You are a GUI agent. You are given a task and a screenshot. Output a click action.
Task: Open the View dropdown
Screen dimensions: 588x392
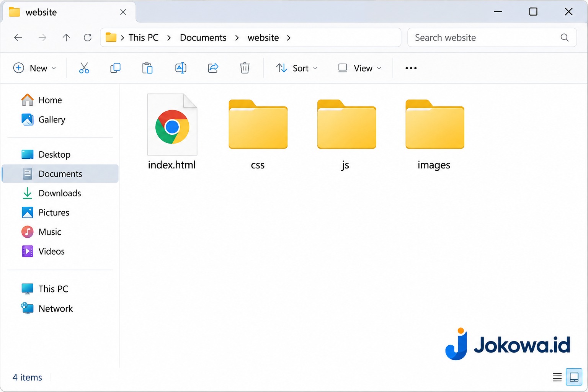(x=359, y=68)
